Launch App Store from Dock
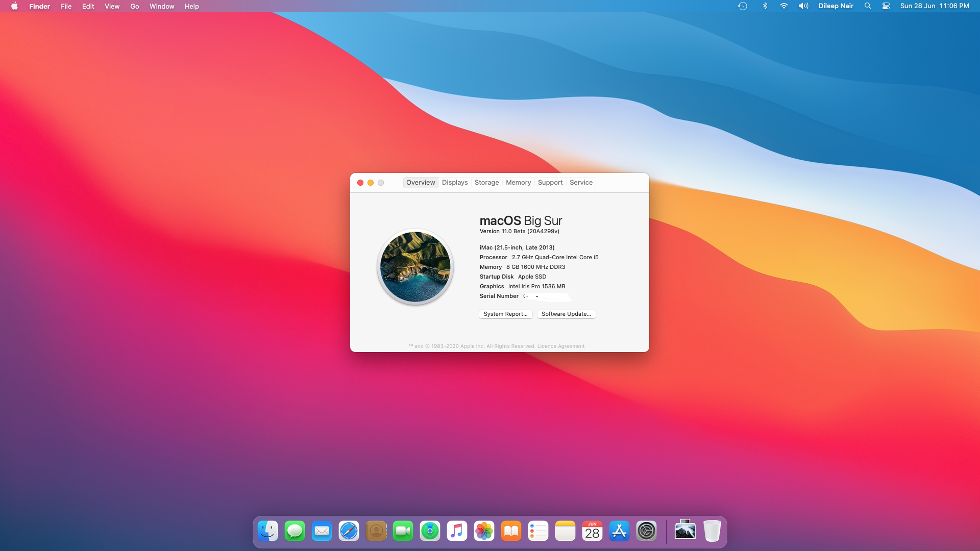Viewport: 980px width, 551px height. 620,531
